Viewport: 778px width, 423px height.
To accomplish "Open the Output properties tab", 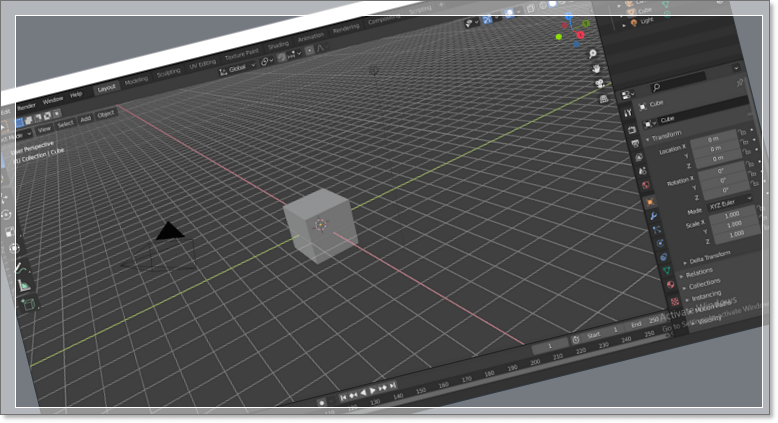I will click(x=636, y=144).
